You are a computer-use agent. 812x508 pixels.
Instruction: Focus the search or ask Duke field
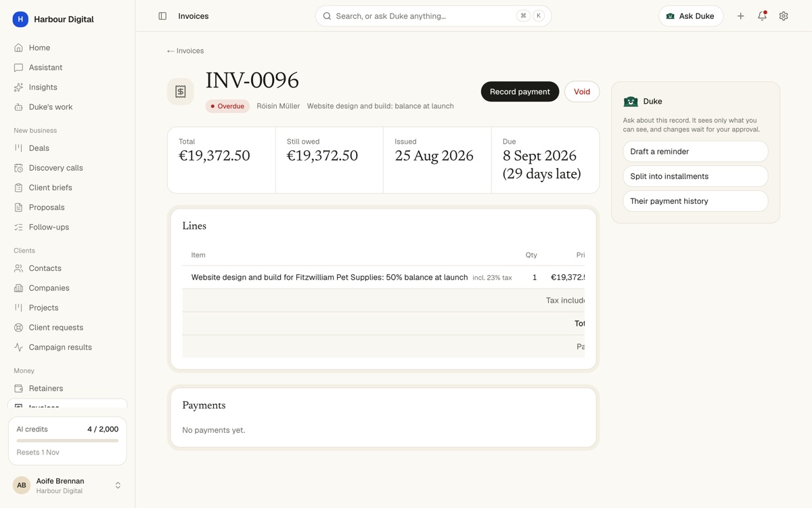pyautogui.click(x=433, y=16)
